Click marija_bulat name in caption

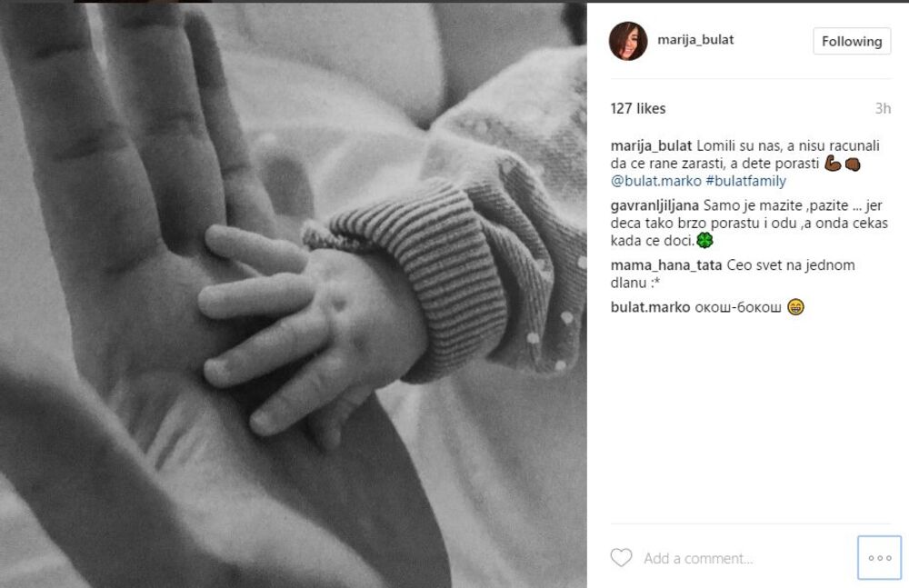pos(651,145)
